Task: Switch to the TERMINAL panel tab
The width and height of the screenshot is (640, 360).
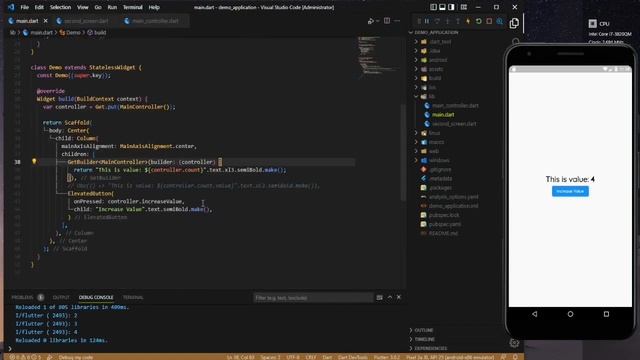Action: coord(133,297)
